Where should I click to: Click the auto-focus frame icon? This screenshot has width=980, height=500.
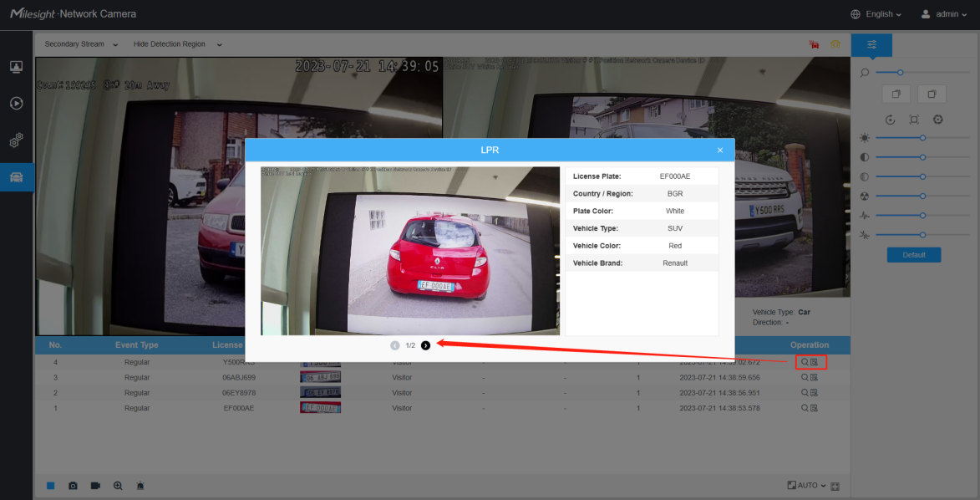tap(914, 120)
